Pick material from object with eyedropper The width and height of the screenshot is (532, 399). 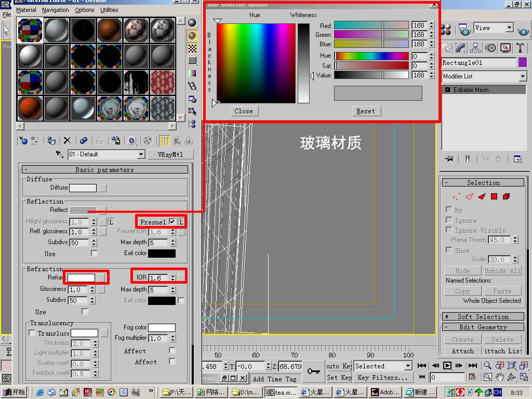60,154
